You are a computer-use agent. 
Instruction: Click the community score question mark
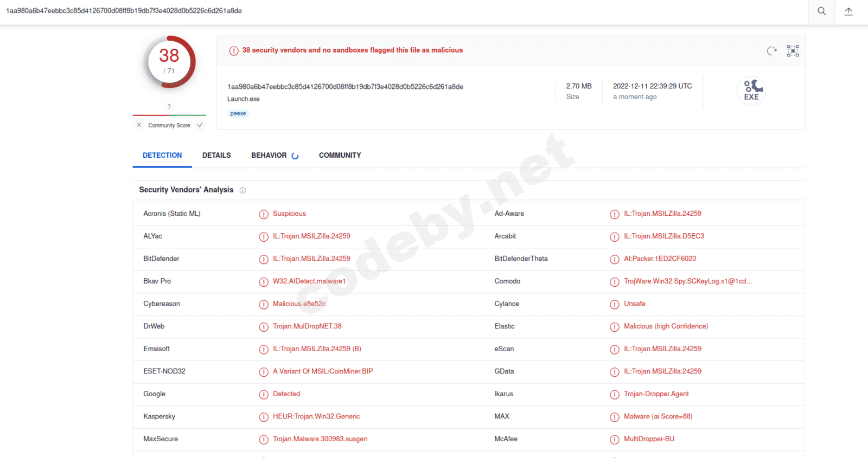click(x=169, y=107)
